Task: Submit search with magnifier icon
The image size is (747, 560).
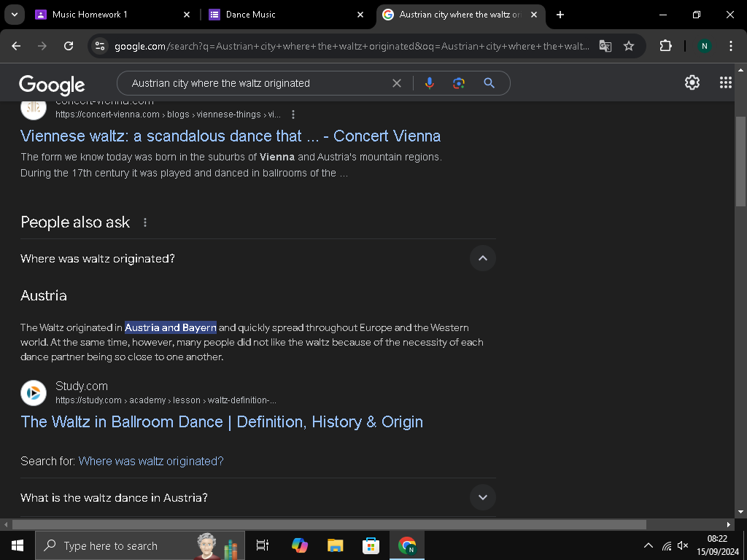Action: tap(489, 83)
